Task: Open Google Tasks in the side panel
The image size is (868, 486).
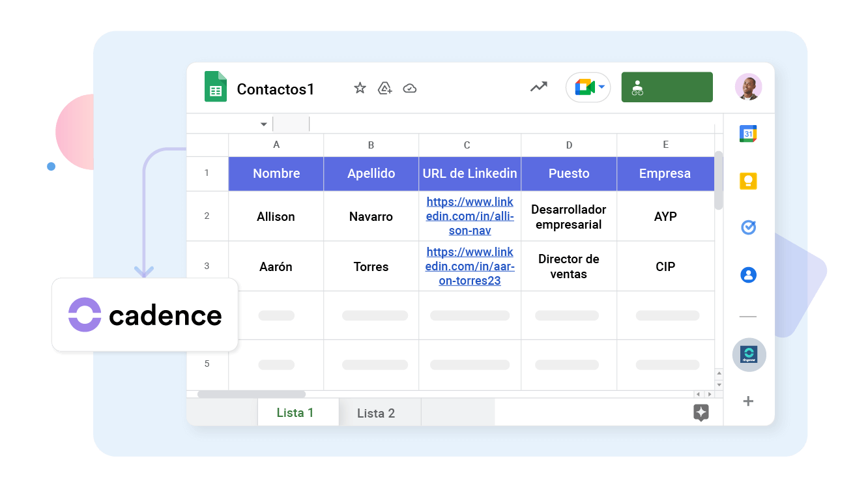Action: pyautogui.click(x=748, y=227)
